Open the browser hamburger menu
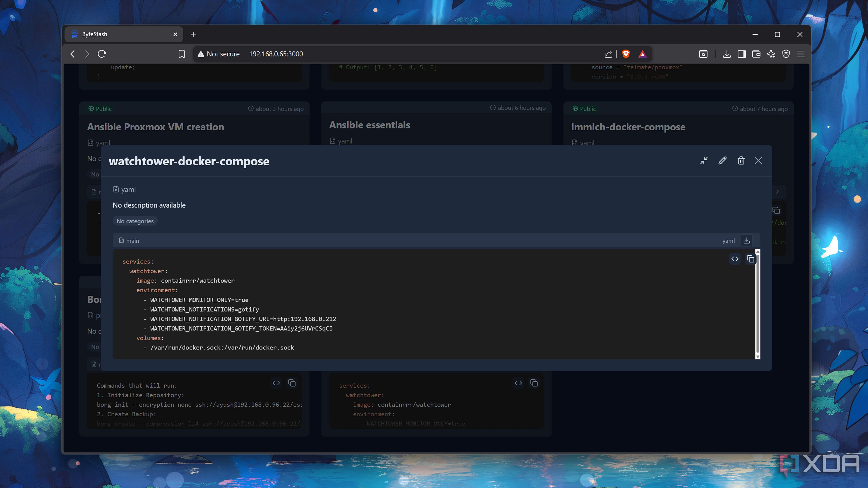This screenshot has width=868, height=488. pyautogui.click(x=801, y=54)
